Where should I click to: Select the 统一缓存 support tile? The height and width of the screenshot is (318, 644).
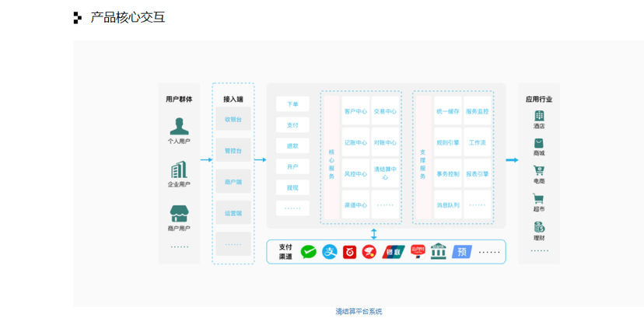click(448, 110)
